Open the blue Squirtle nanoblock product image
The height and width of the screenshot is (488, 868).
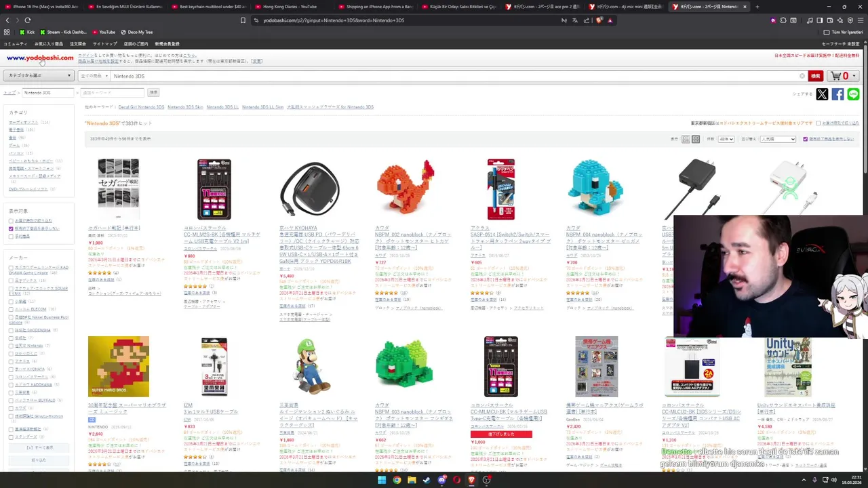coord(596,188)
